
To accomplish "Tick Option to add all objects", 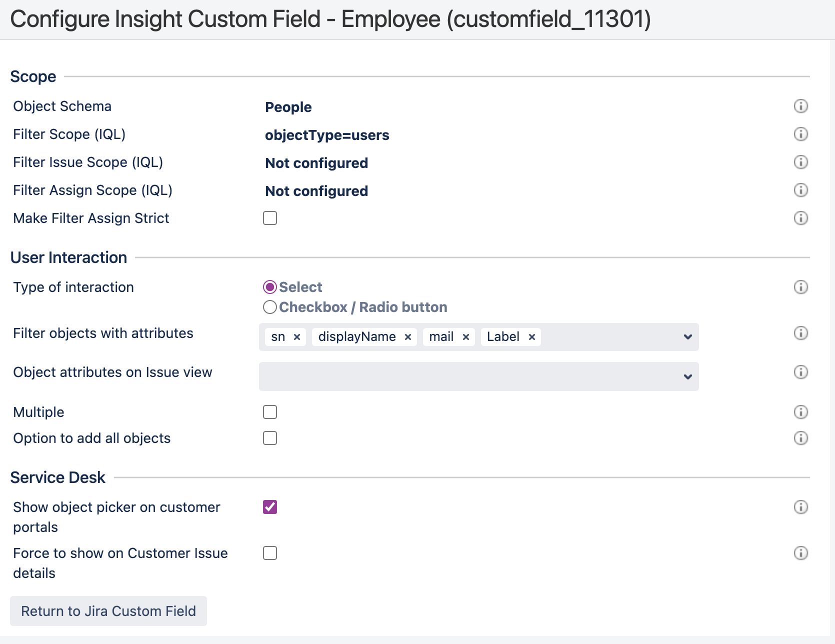I will [270, 438].
